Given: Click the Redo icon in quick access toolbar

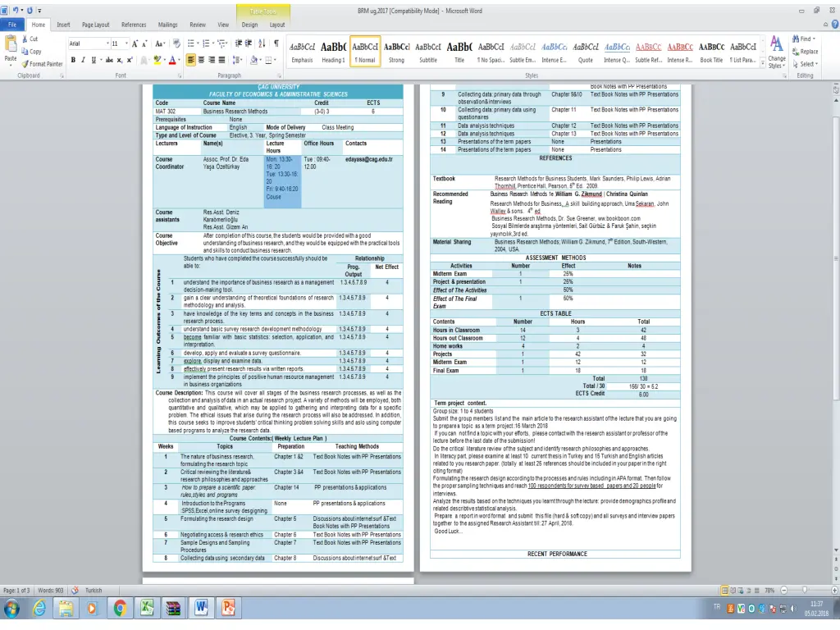Looking at the screenshot, I should (30, 10).
